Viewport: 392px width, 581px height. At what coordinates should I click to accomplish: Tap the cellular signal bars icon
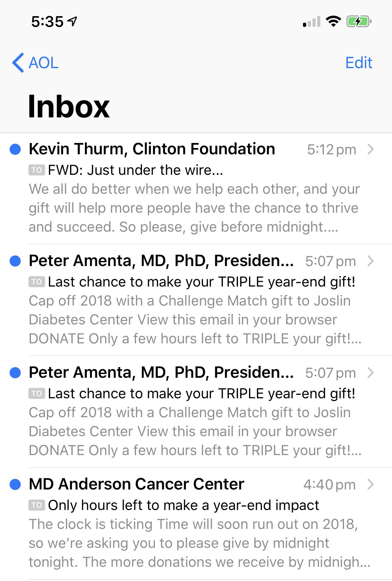point(312,22)
